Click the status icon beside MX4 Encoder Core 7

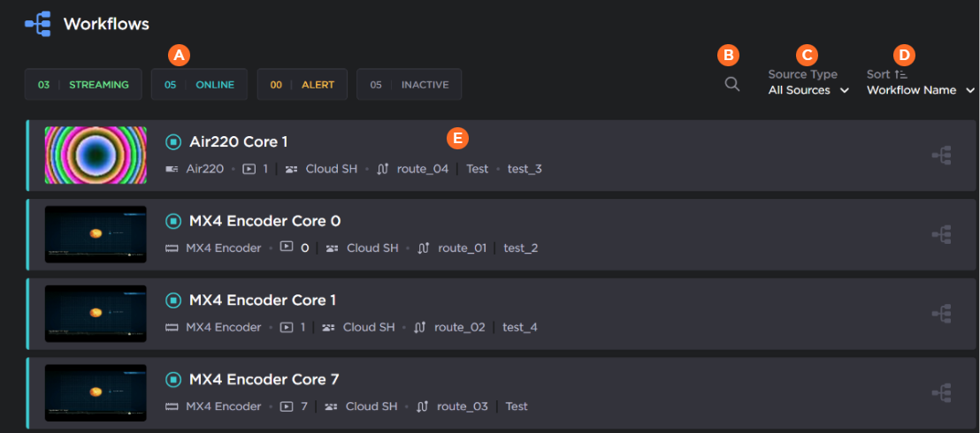[x=173, y=380]
